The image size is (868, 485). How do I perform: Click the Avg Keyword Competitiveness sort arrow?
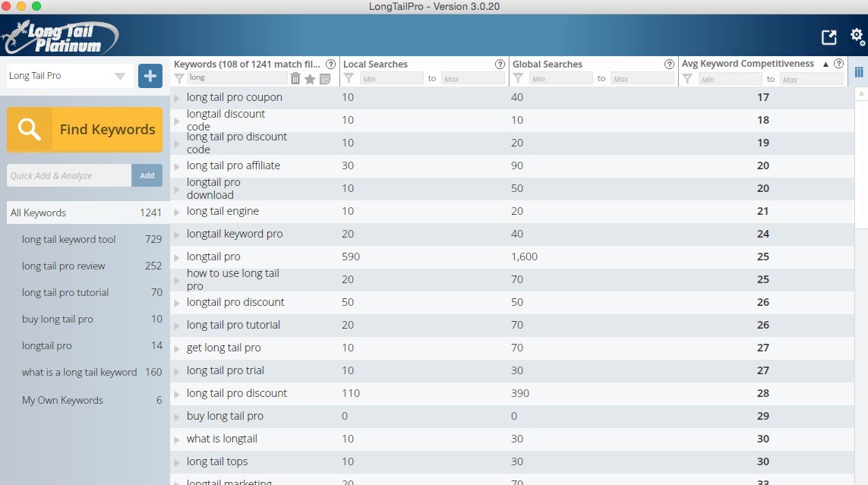[825, 65]
